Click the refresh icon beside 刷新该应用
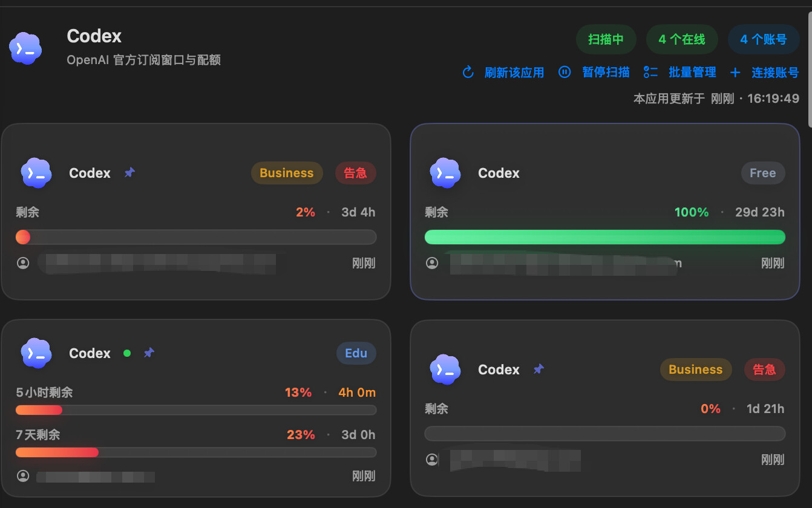The width and height of the screenshot is (812, 508). click(x=468, y=73)
